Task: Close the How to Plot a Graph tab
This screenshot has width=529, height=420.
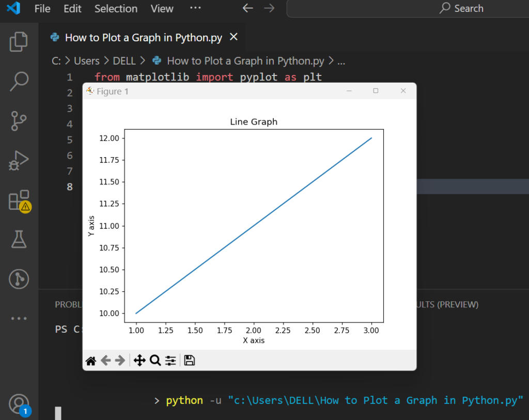Action: (x=234, y=37)
